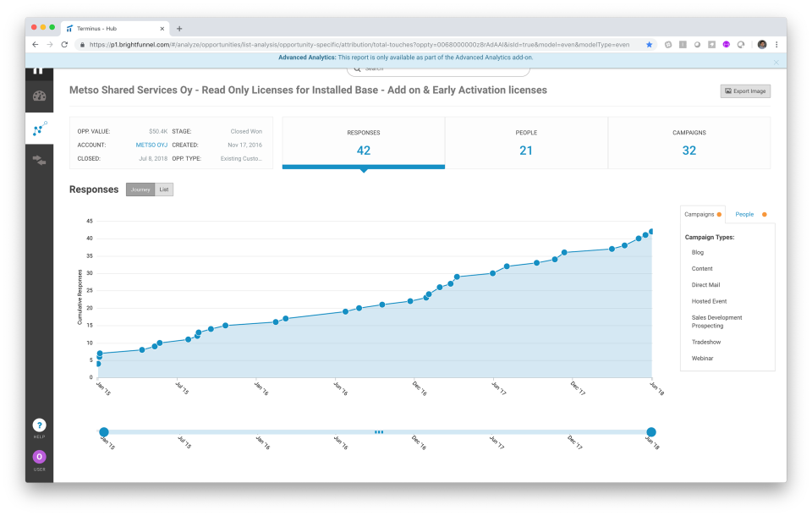
Task: Click the padlock site info icon
Action: tap(82, 45)
